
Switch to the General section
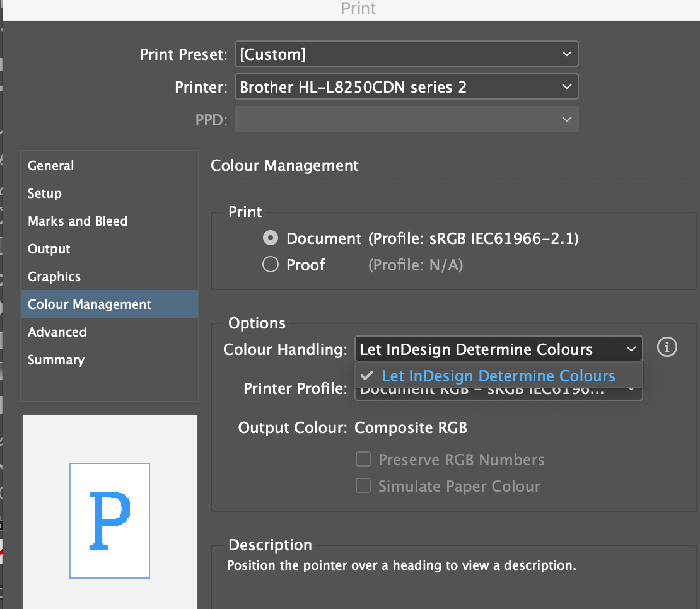tap(50, 165)
